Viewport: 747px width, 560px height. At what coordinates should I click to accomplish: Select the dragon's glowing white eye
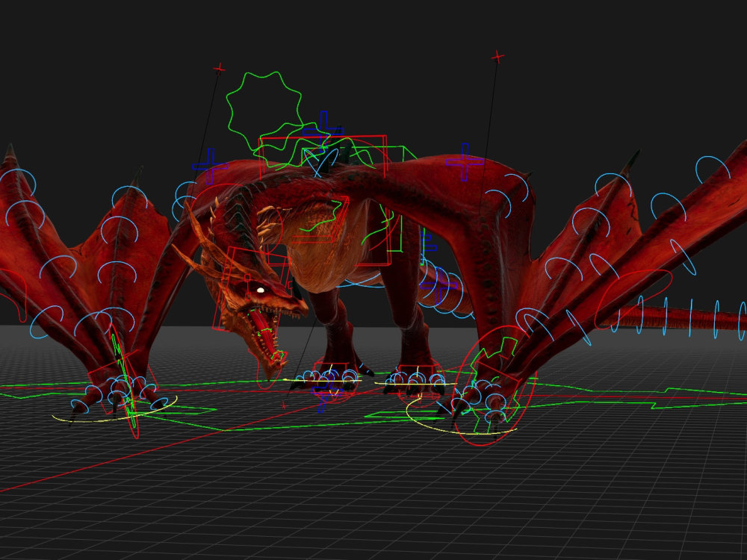click(260, 290)
